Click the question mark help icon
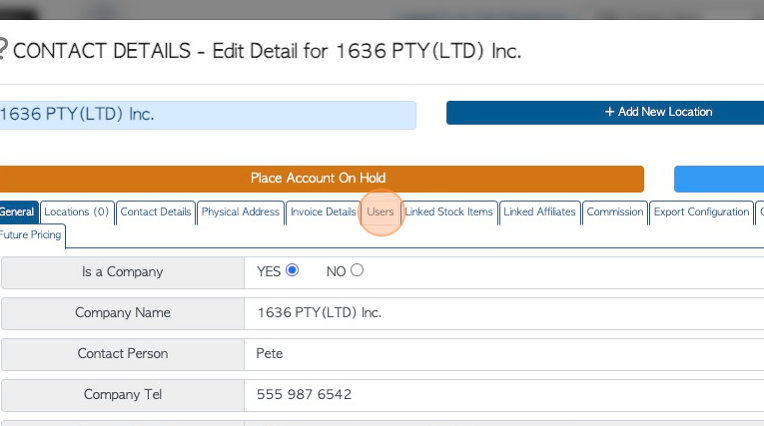The width and height of the screenshot is (764, 426). tap(2, 50)
